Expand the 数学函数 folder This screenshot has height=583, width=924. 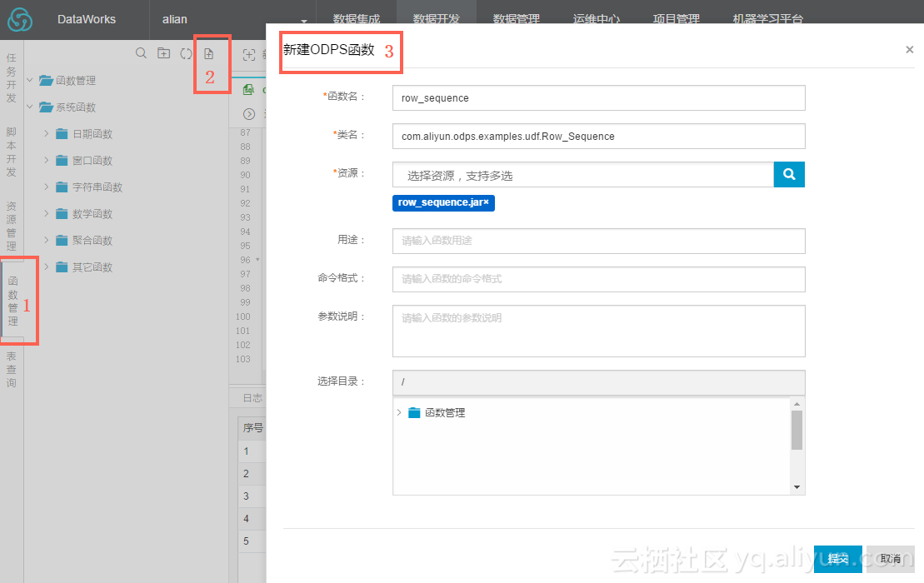click(x=47, y=213)
